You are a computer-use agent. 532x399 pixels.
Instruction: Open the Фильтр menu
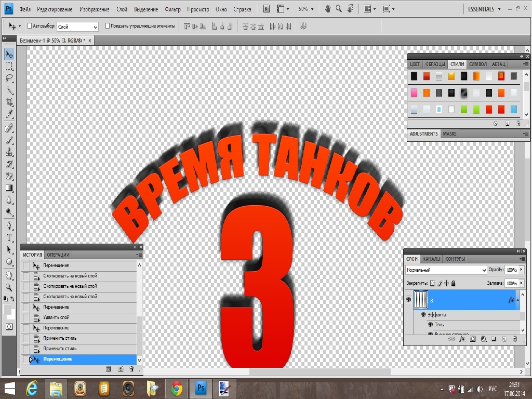172,9
